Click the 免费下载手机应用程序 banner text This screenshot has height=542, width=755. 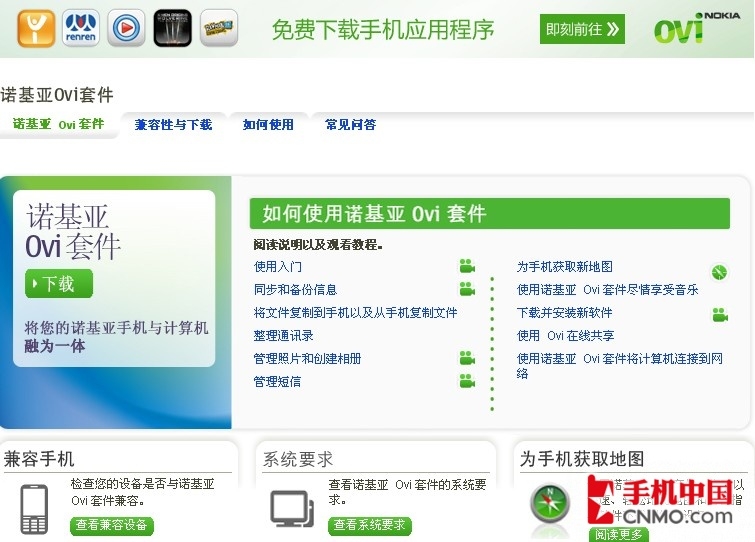click(383, 29)
